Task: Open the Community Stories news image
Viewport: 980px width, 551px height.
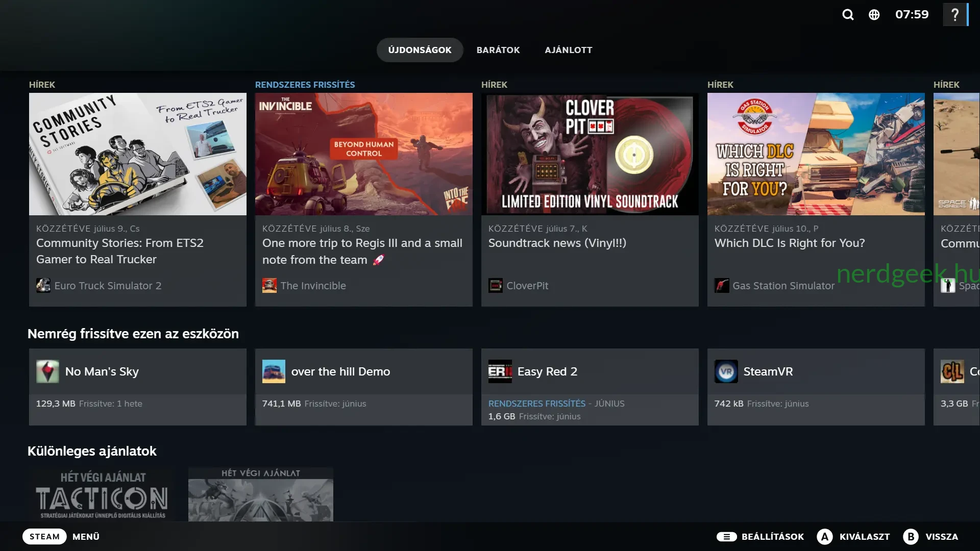Action: pyautogui.click(x=138, y=154)
